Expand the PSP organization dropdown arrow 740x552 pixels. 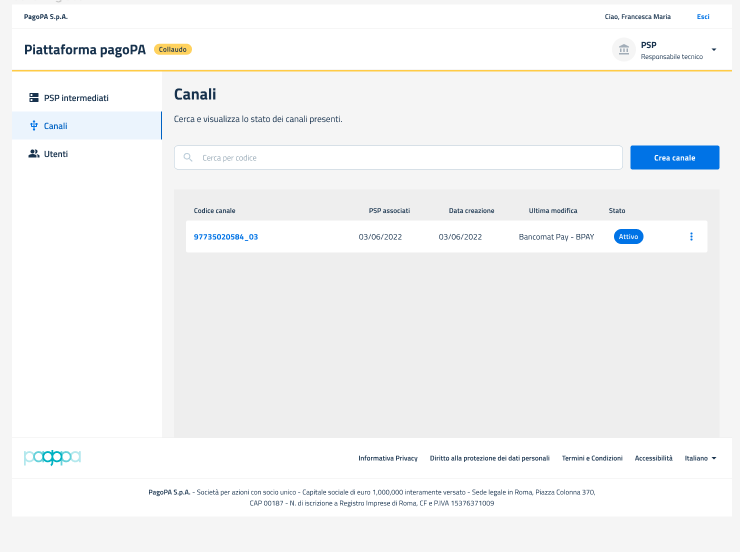tap(714, 50)
